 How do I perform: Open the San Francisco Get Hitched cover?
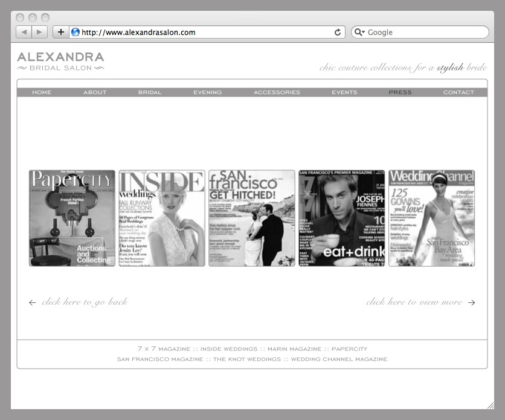click(252, 218)
